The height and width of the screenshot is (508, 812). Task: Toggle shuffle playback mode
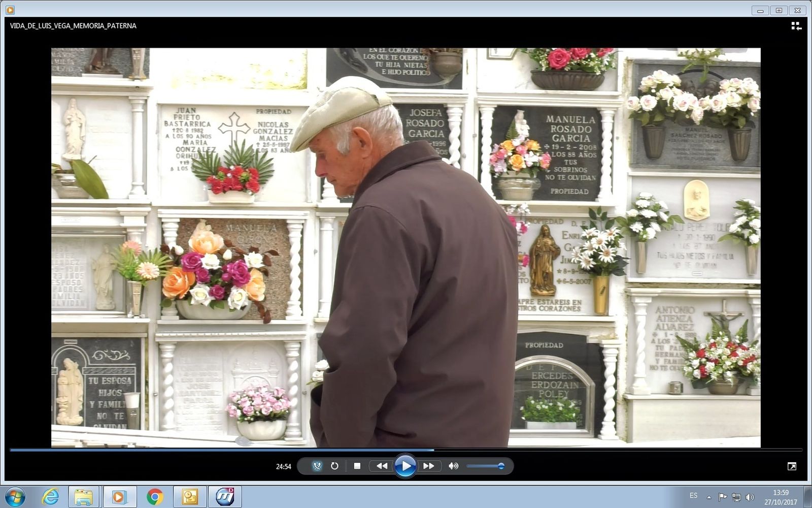(x=316, y=465)
